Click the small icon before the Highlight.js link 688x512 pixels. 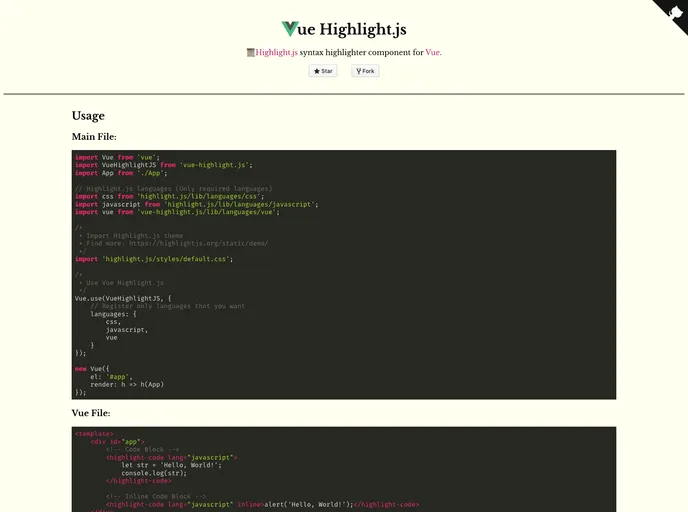pyautogui.click(x=250, y=52)
